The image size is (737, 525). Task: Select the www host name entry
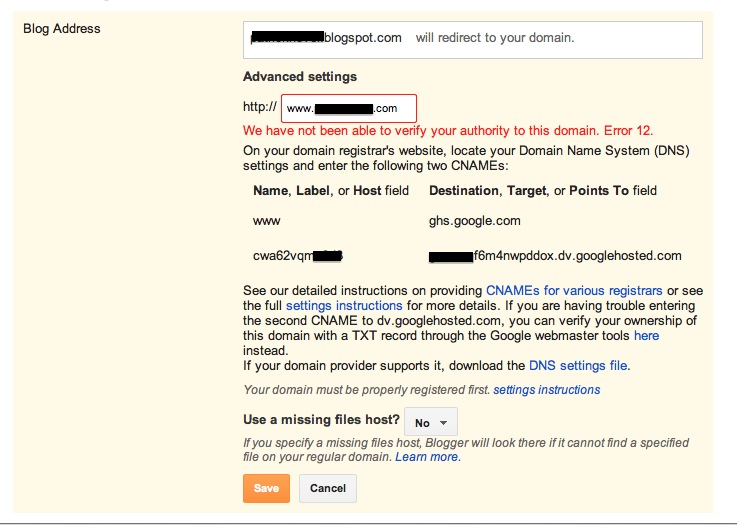point(267,221)
